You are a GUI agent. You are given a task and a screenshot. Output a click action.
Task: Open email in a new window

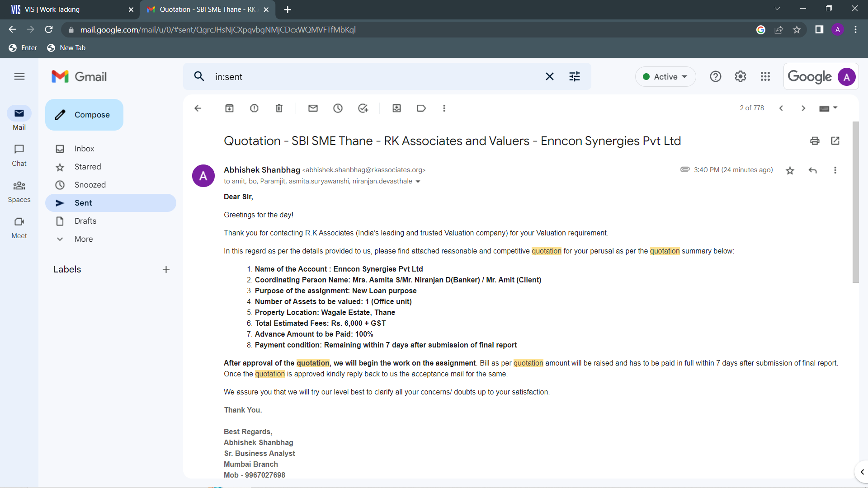point(835,141)
